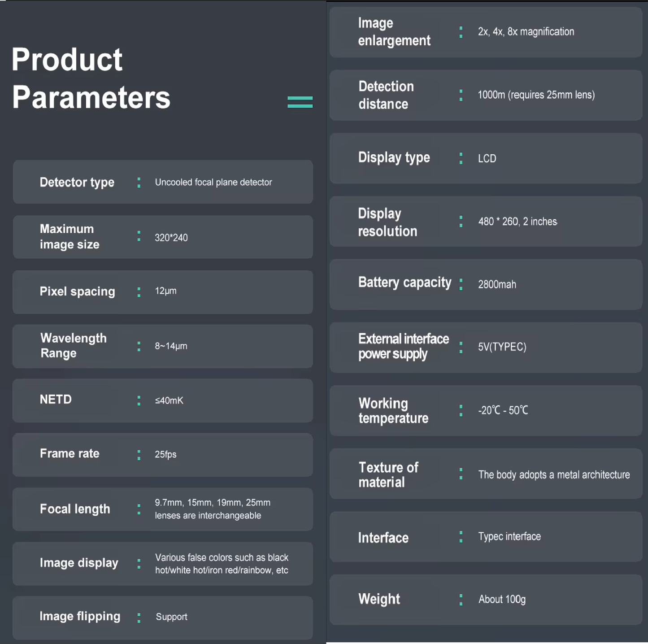
Task: Click the Display resolution 480 * 260 text
Action: tap(518, 222)
